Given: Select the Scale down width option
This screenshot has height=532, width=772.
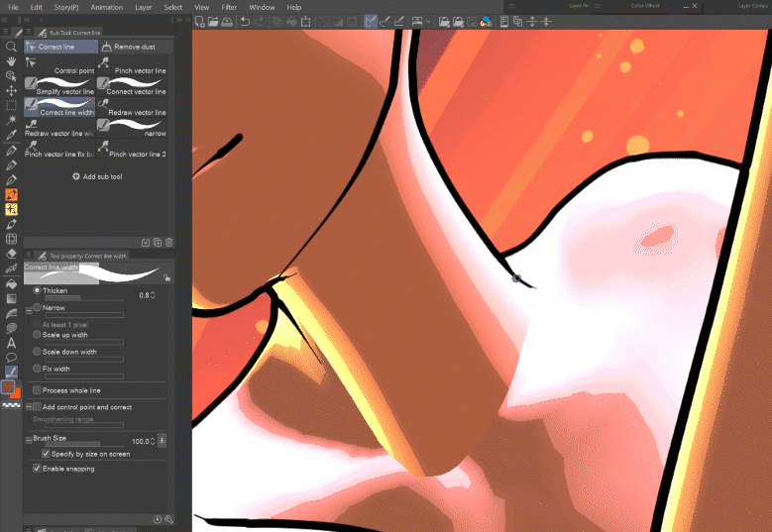Looking at the screenshot, I should coord(37,352).
